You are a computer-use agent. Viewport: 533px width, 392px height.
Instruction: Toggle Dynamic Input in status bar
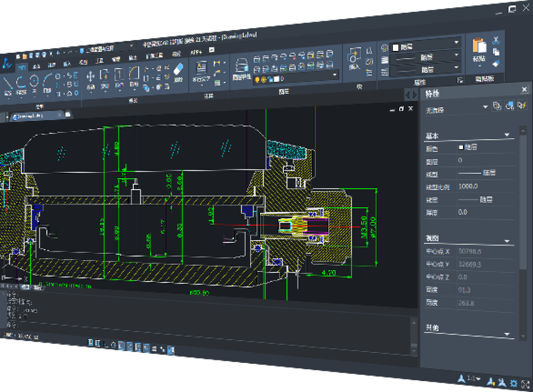[146, 348]
